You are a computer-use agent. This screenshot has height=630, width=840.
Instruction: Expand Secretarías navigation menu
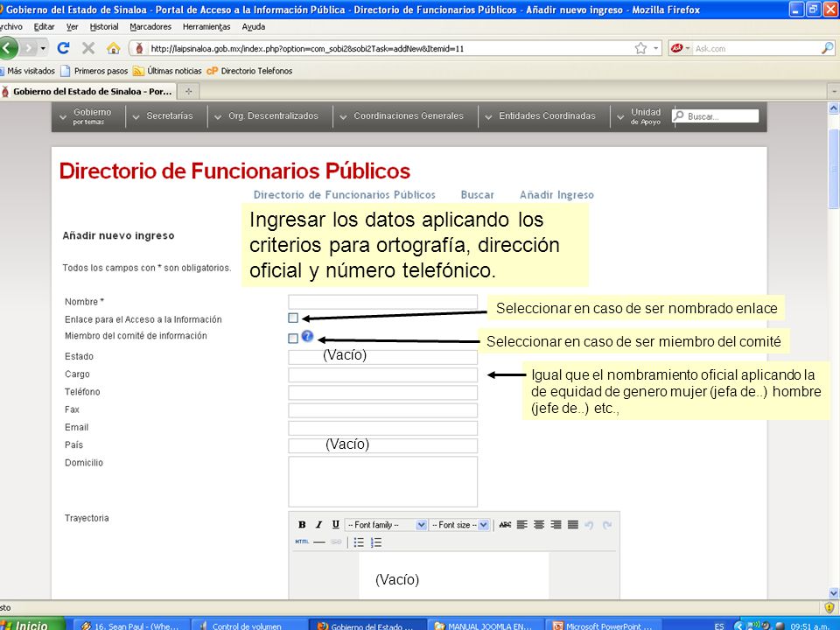pos(163,115)
